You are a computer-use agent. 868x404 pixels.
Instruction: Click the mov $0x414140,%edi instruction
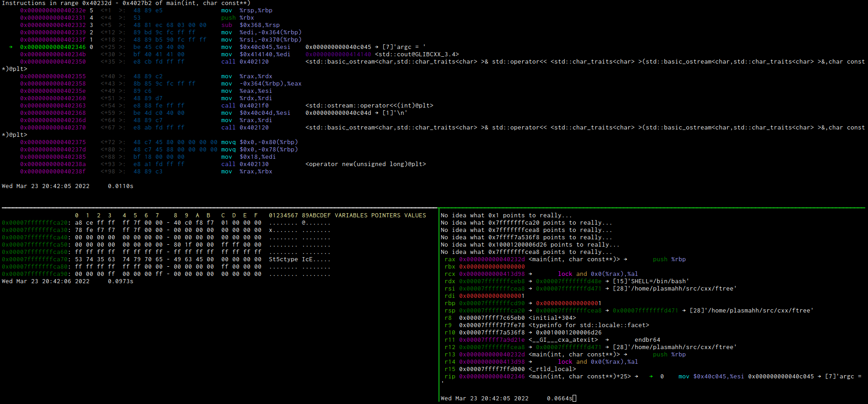[256, 54]
